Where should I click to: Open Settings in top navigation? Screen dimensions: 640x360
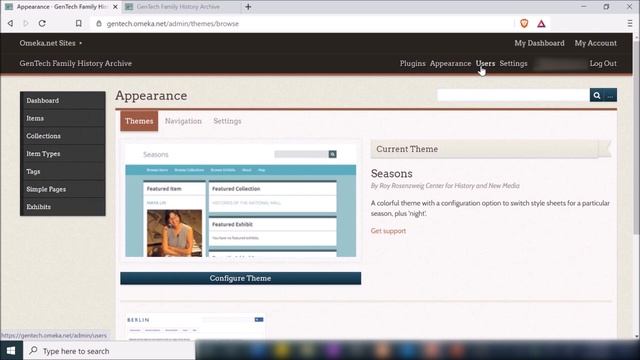tap(513, 63)
